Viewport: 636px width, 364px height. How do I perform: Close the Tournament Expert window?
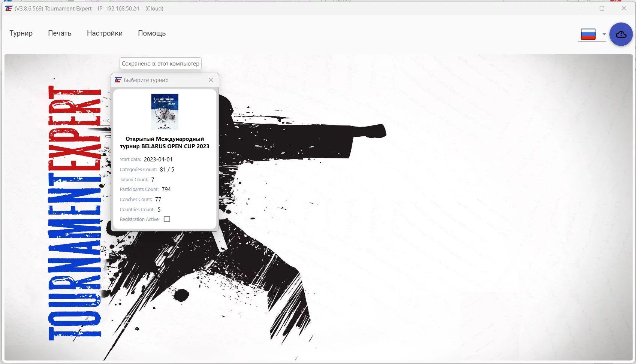pos(624,8)
